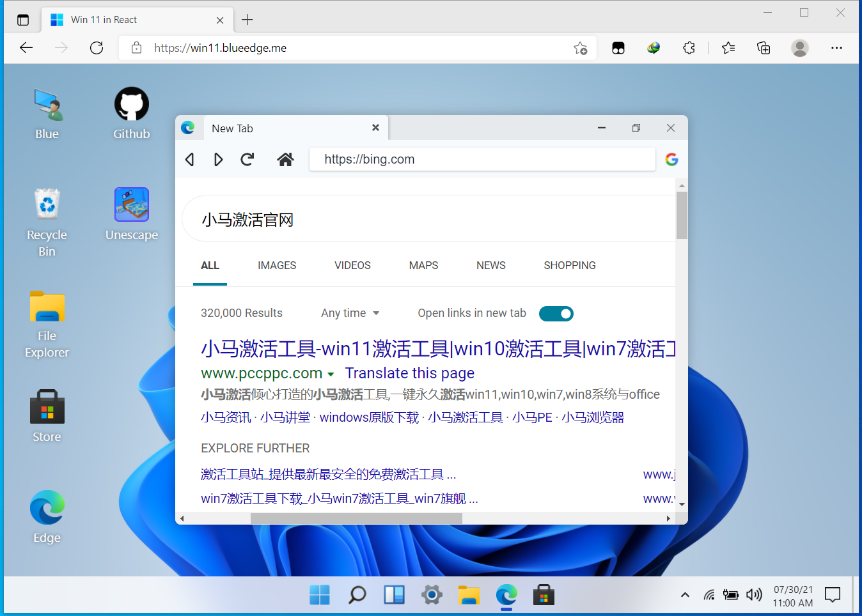Launch Edge from the desktop shortcut

point(47,517)
